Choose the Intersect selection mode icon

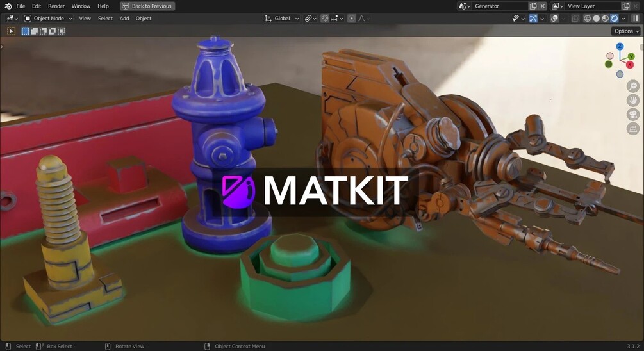pyautogui.click(x=62, y=31)
